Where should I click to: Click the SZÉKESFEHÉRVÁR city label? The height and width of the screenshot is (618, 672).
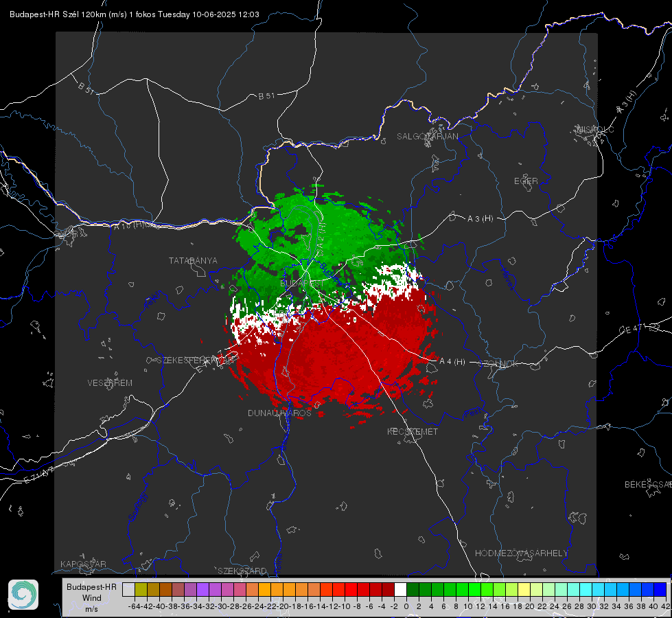(x=195, y=360)
